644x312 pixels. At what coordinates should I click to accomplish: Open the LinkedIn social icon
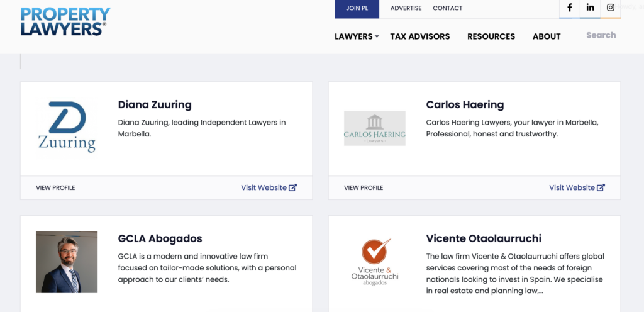(x=590, y=8)
